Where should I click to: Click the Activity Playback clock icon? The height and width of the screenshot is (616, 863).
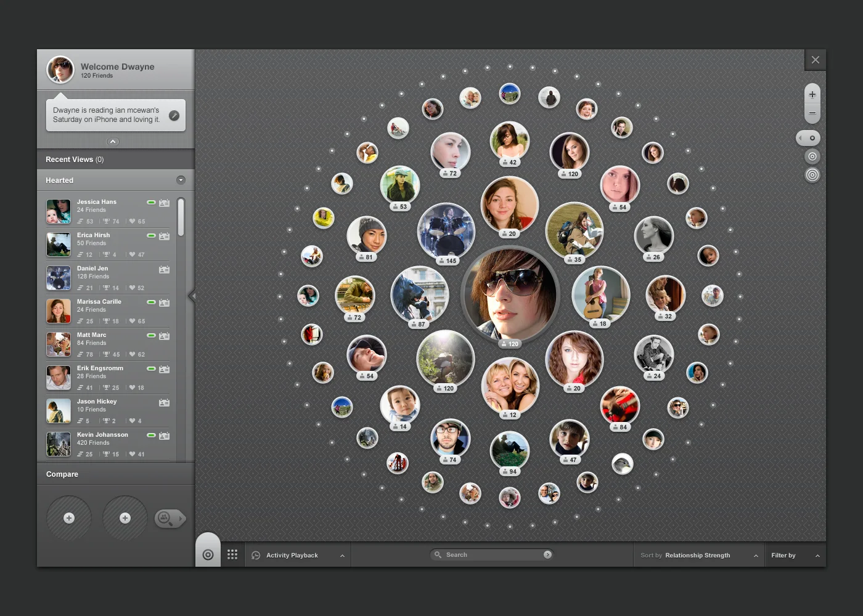(256, 555)
